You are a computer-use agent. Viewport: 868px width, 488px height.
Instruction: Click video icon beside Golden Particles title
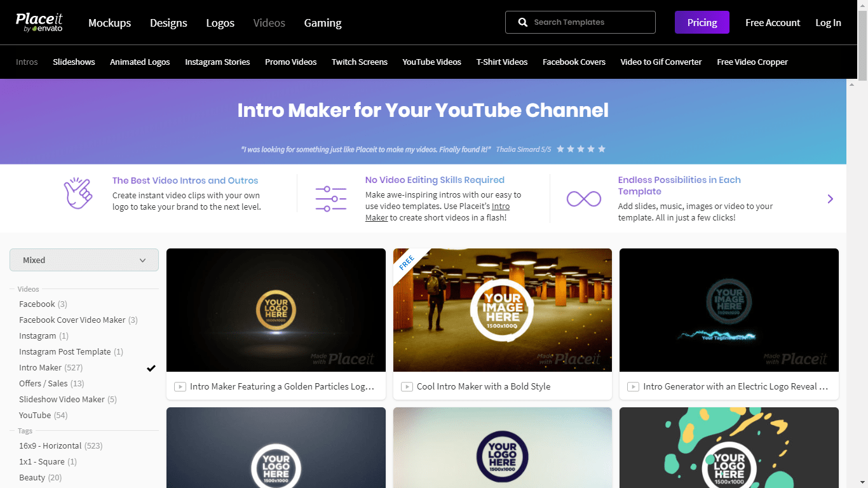pos(180,386)
